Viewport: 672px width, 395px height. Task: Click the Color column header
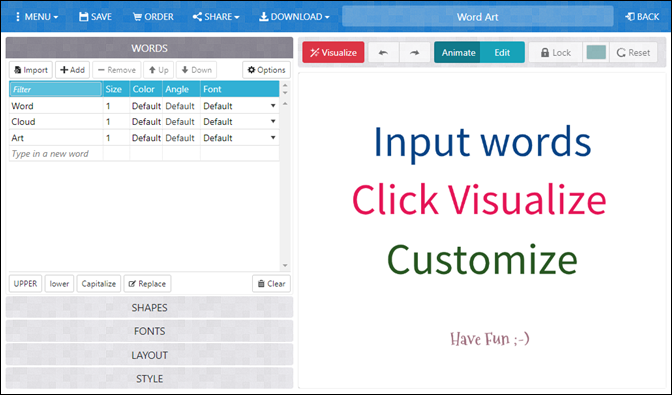(146, 89)
